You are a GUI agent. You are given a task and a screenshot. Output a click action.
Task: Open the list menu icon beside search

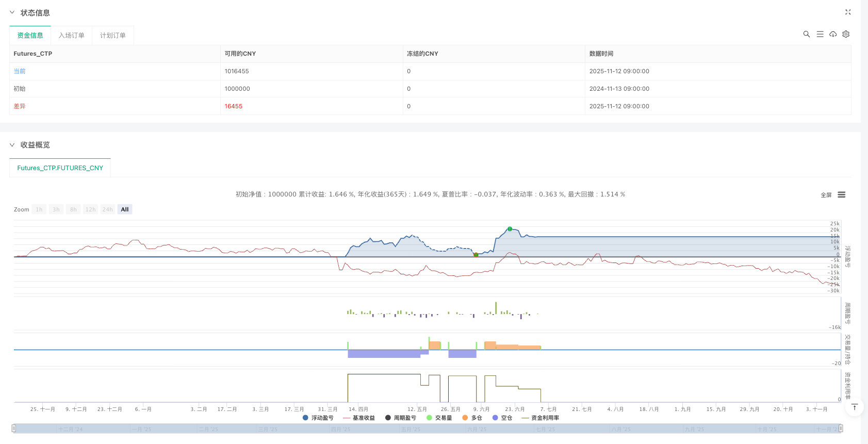tap(820, 35)
